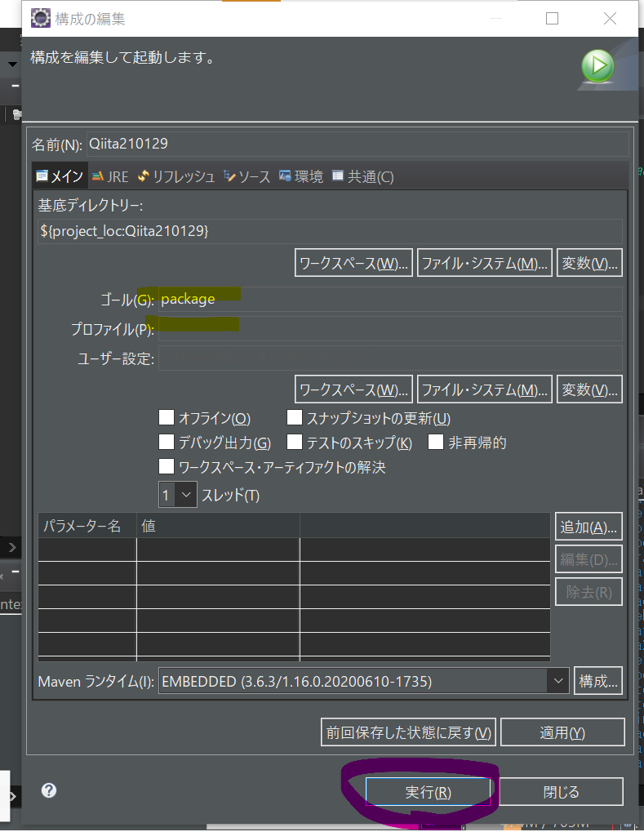This screenshot has height=832, width=644.
Task: Click the 閉じる button
Action: tap(562, 792)
